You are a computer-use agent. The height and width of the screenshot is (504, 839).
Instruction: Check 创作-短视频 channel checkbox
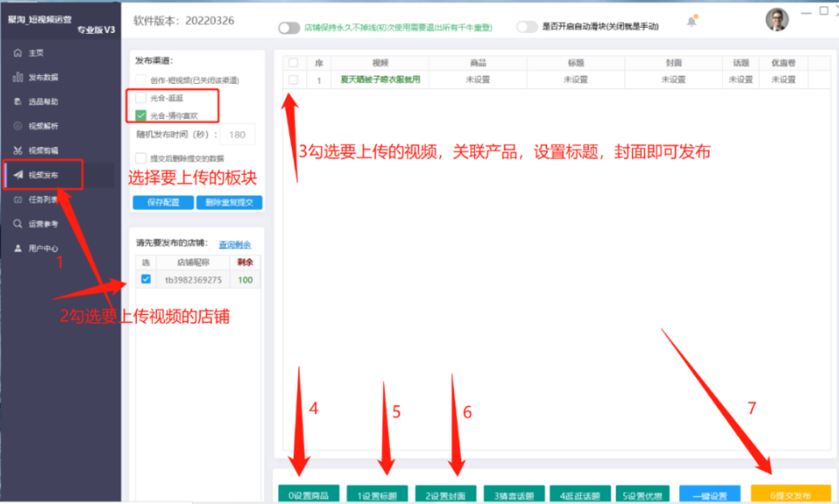click(141, 79)
